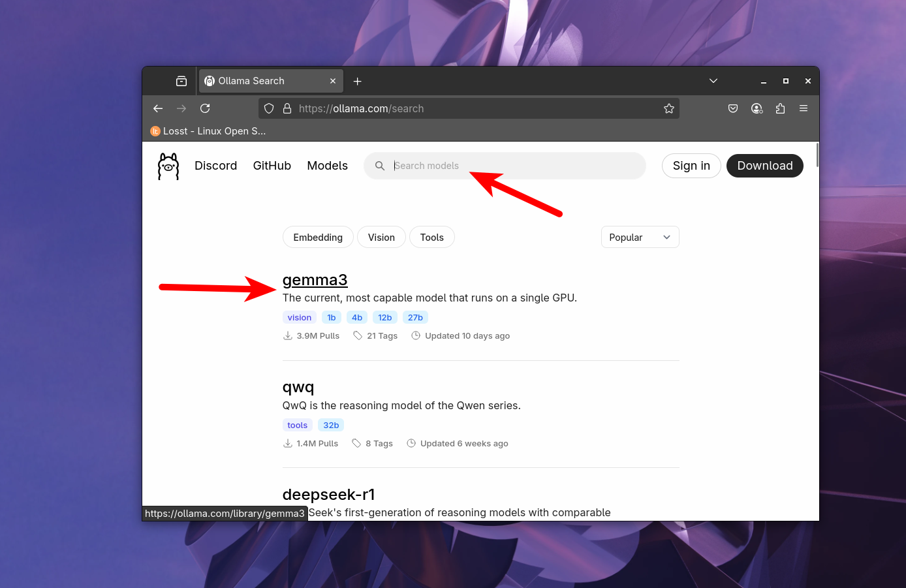Expand the Popular sort dropdown
Viewport: 906px width, 588px height.
click(x=640, y=238)
